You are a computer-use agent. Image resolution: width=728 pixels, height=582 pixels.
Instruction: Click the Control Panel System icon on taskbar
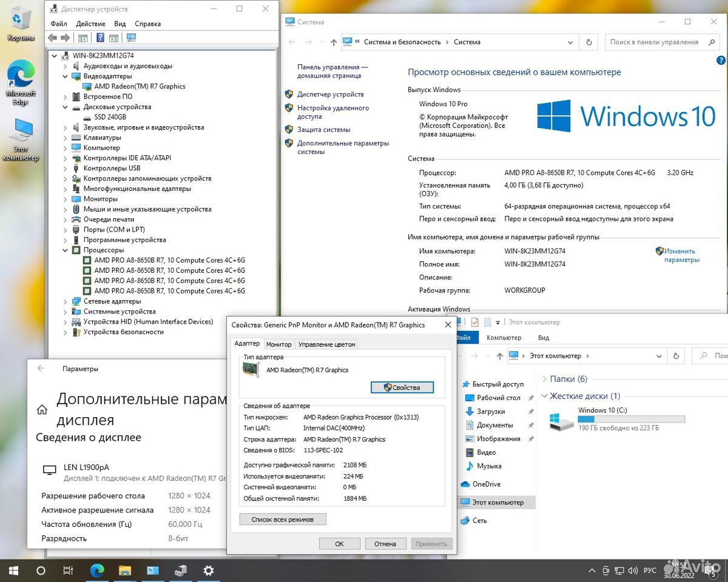point(153,570)
